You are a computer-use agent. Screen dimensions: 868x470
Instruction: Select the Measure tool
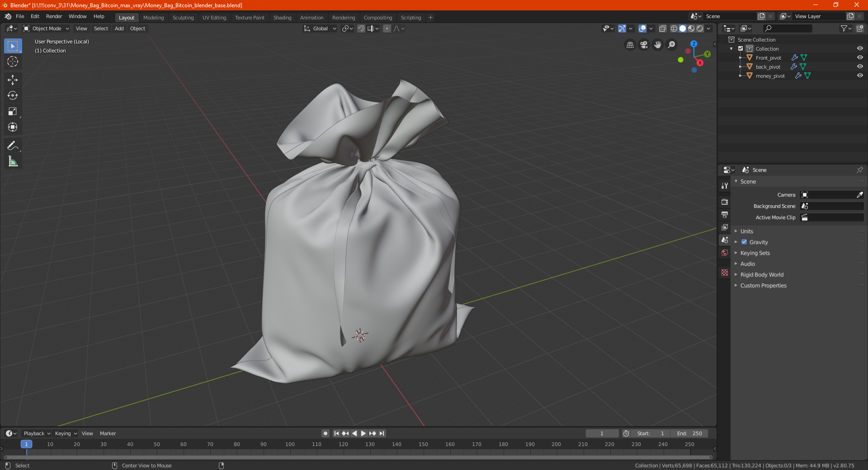(x=13, y=161)
